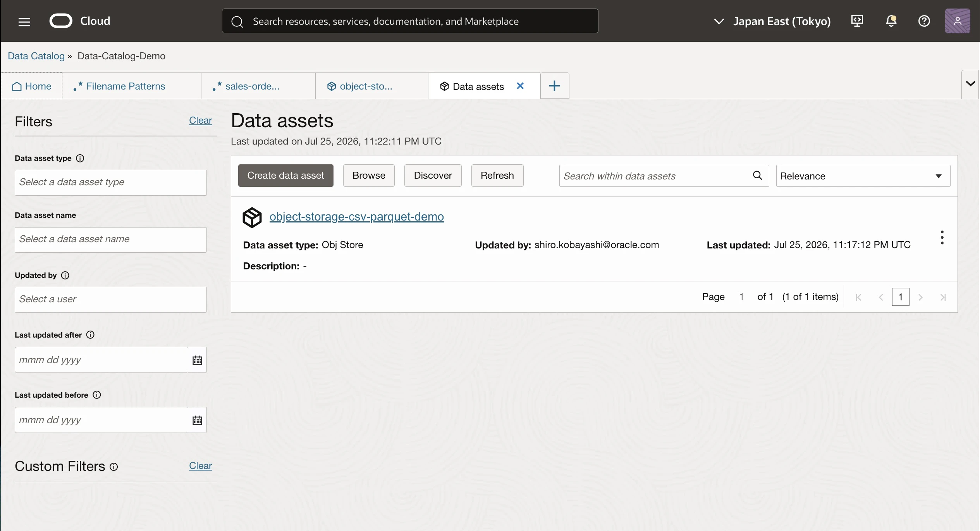Click info icon next to Custom Filters
Screen dimensions: 980x531
pyautogui.click(x=113, y=467)
